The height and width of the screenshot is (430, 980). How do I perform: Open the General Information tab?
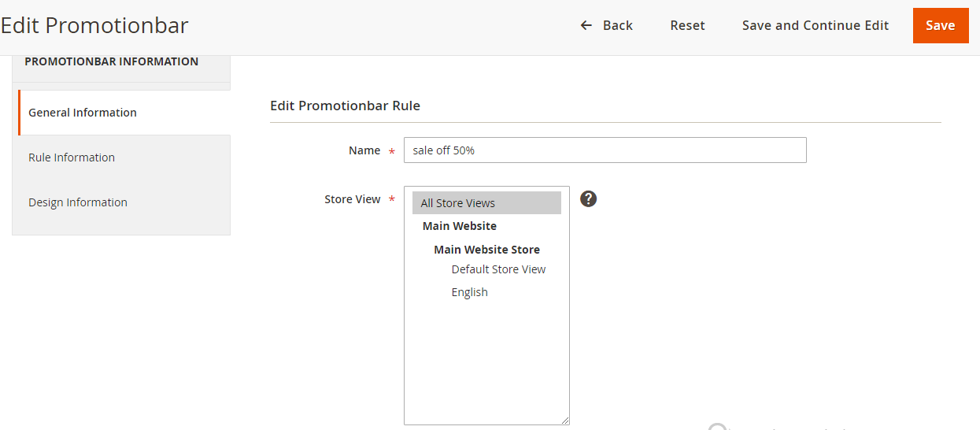[x=83, y=113]
